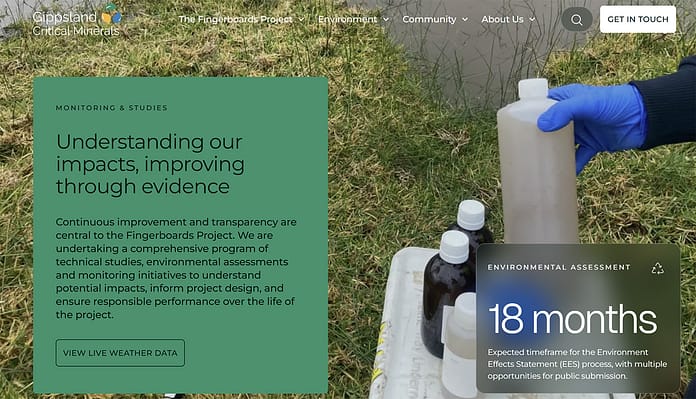Viewport: 696px width, 399px height.
Task: Click the 'Continuous improvement and transparency' paragraph
Action: tap(176, 268)
